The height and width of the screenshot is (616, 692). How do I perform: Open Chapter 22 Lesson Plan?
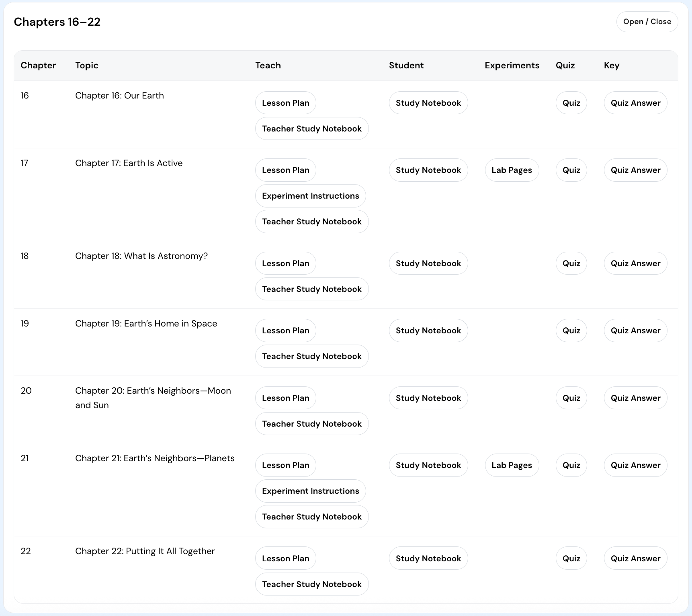pyautogui.click(x=285, y=559)
